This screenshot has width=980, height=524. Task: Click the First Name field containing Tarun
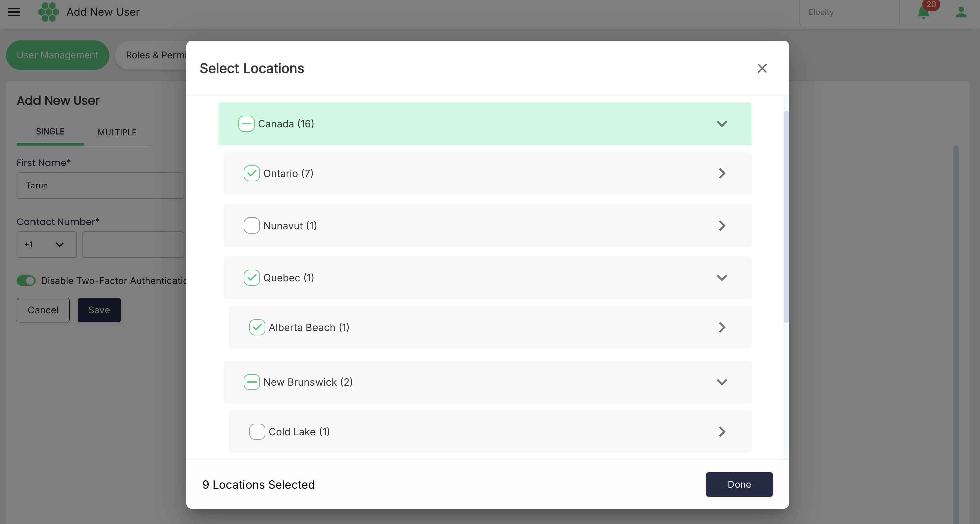(x=100, y=186)
